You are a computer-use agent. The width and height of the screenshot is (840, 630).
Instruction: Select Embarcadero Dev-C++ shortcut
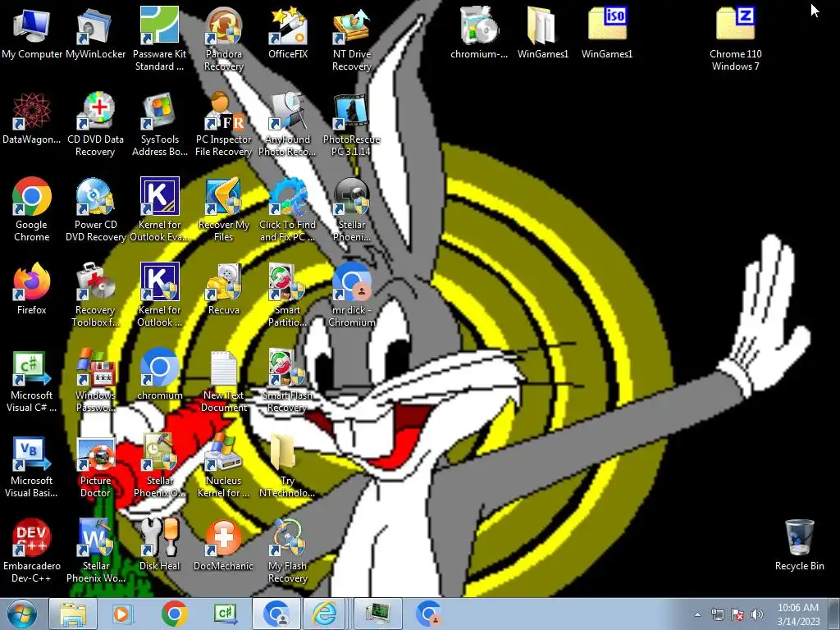pyautogui.click(x=32, y=550)
